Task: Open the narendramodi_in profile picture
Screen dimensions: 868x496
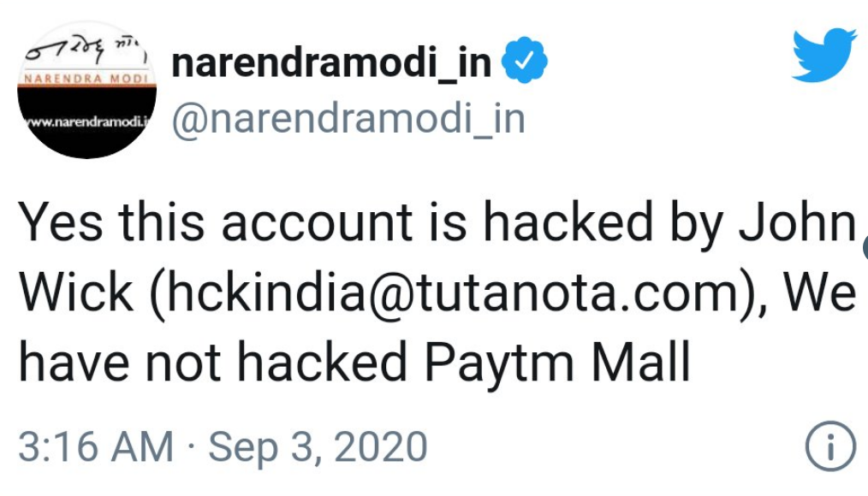Action: click(x=87, y=90)
